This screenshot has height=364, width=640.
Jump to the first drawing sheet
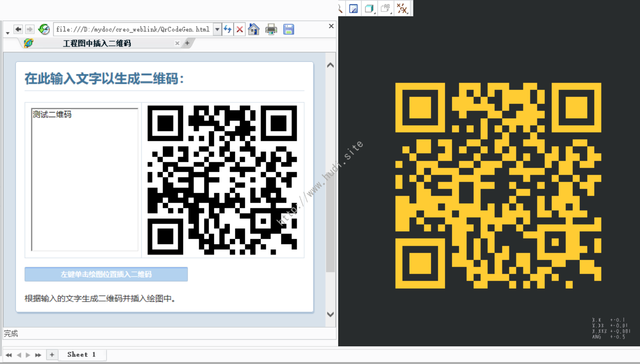click(8, 355)
